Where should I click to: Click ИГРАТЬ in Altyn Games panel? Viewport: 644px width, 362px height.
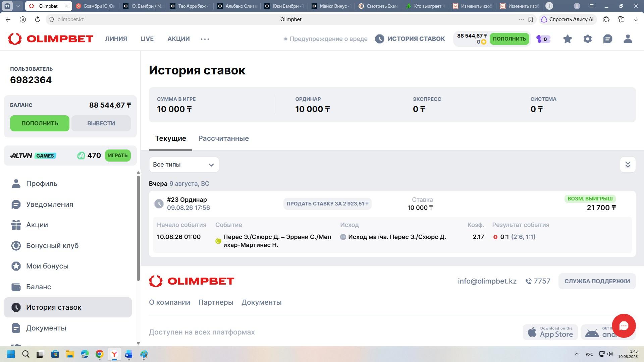pos(118,156)
